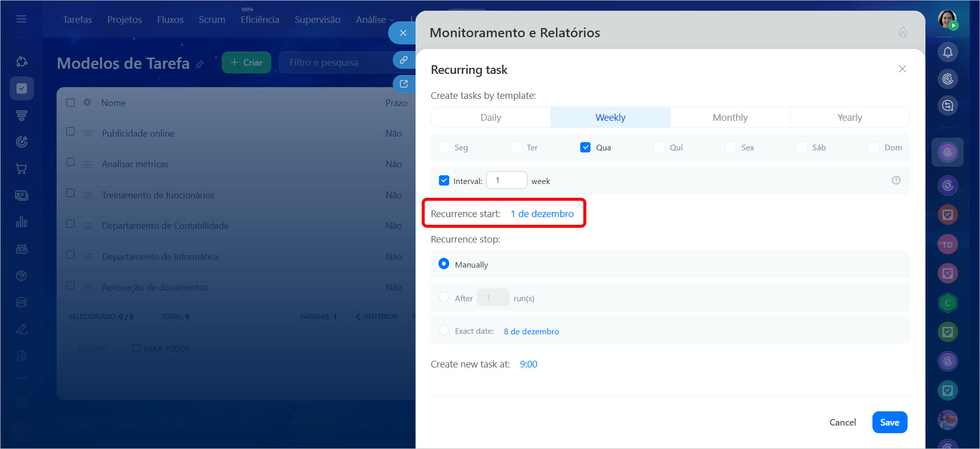
Task: Open the Recurrence start date picker
Action: (541, 214)
